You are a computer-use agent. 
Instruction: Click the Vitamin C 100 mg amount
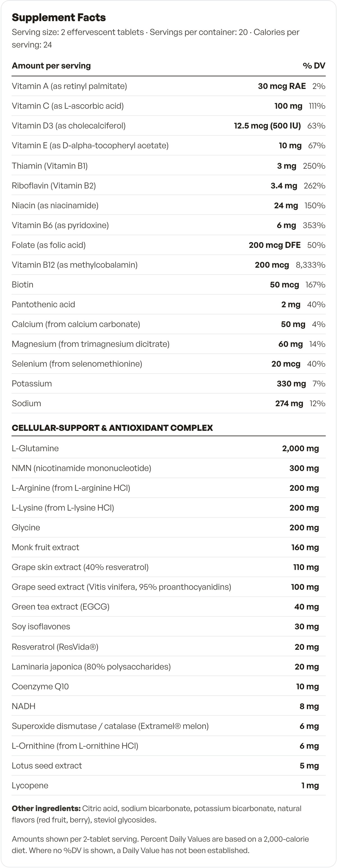click(288, 106)
